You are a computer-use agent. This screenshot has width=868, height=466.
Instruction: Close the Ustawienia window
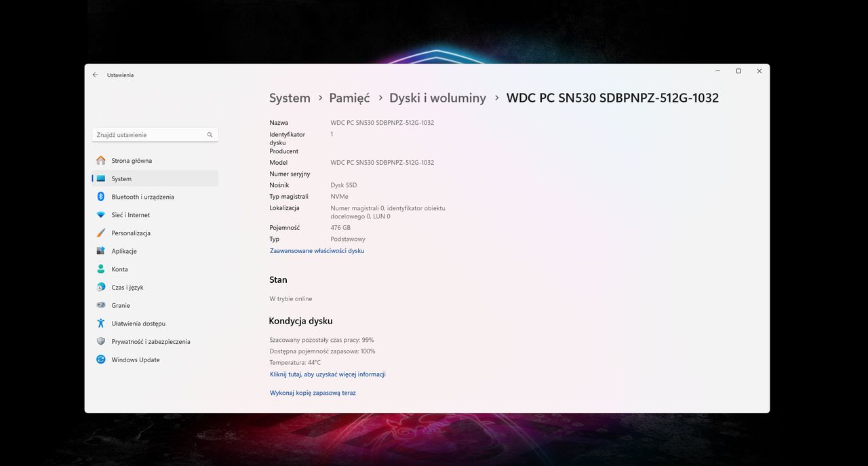759,71
